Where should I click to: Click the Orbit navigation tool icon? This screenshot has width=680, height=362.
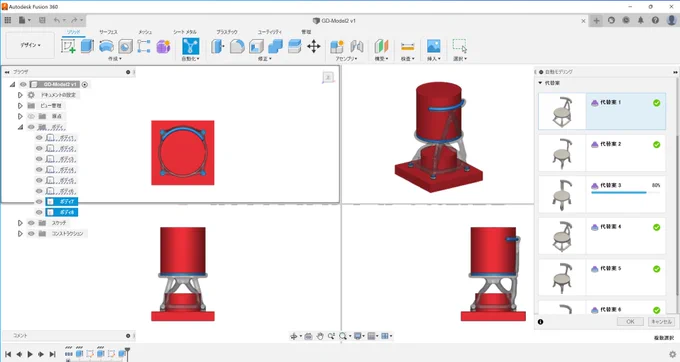[x=294, y=336]
